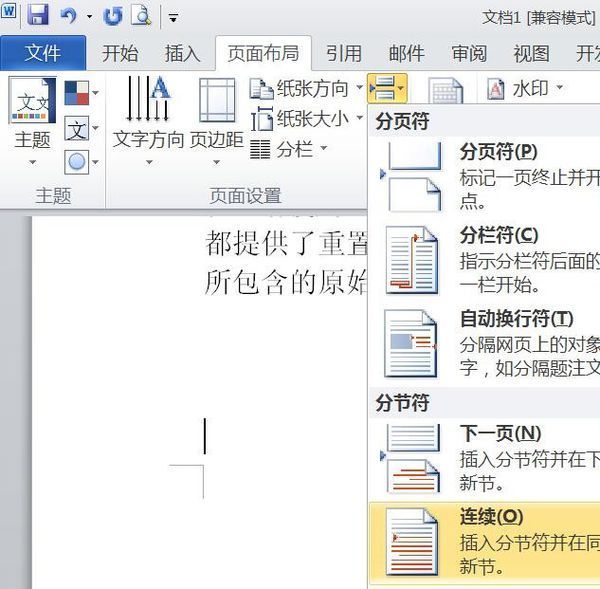Click the Print Preview icon
This screenshot has height=589, width=600.
point(141,15)
